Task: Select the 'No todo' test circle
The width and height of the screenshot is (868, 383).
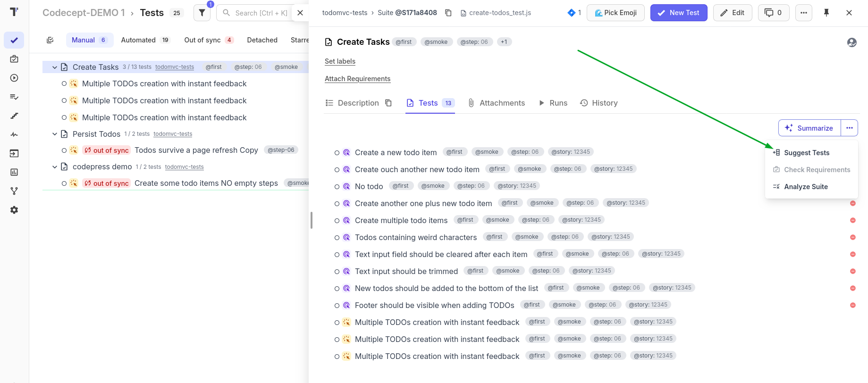Action: pyautogui.click(x=337, y=187)
